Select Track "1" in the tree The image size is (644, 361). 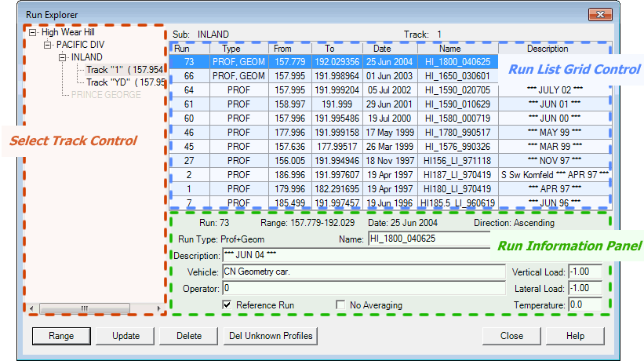pos(124,70)
